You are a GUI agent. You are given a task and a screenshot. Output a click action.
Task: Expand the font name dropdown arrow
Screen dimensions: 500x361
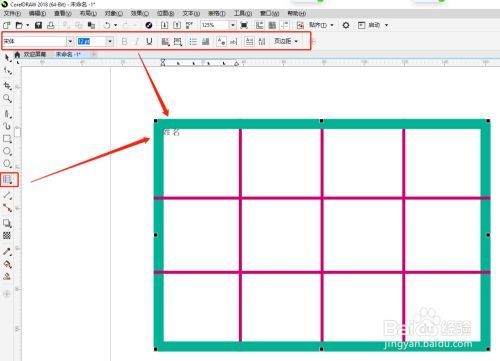[70, 41]
